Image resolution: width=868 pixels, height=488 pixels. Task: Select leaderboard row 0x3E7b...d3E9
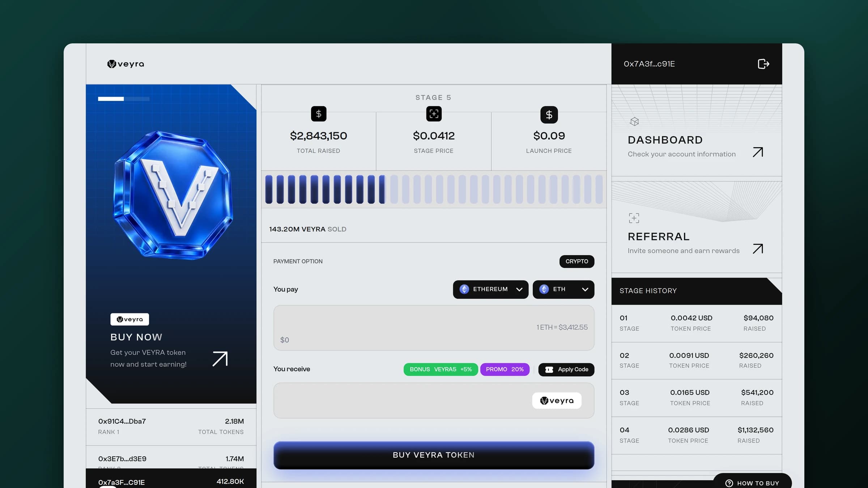point(171,458)
